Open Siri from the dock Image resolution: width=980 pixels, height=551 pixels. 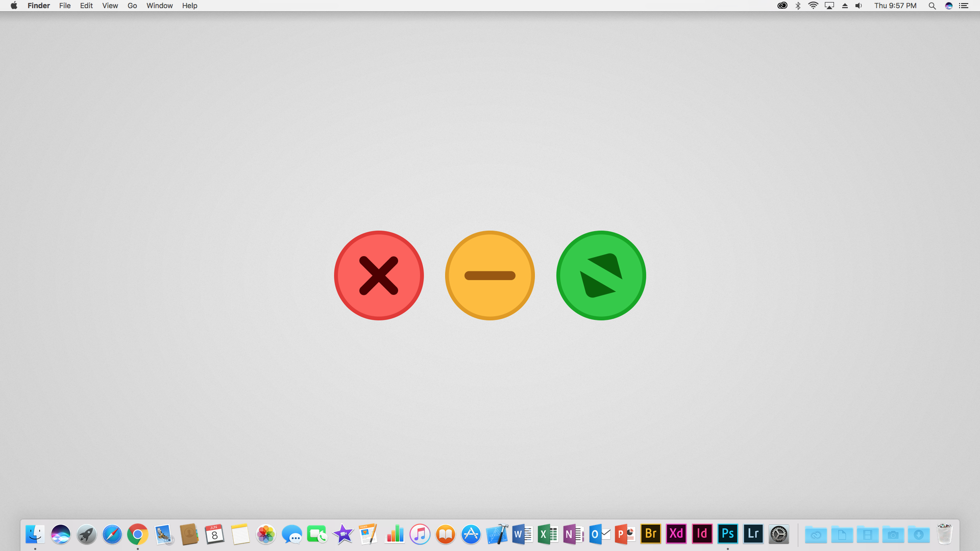coord(61,534)
